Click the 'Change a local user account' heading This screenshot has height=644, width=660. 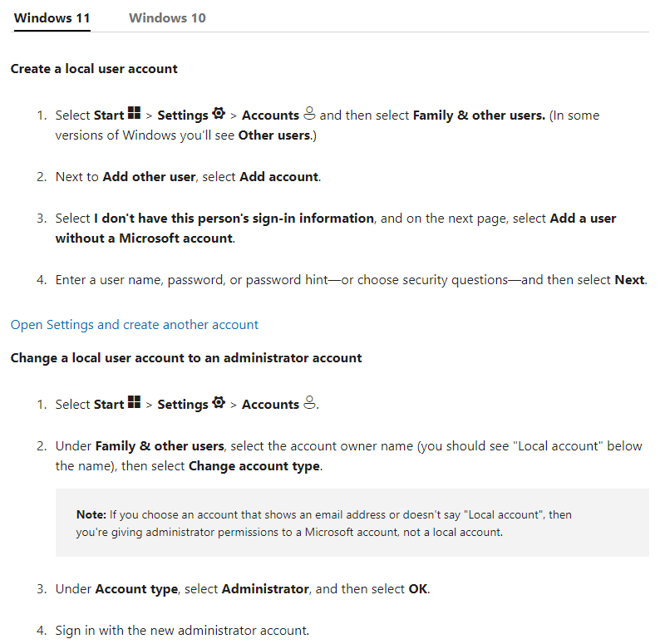(186, 358)
